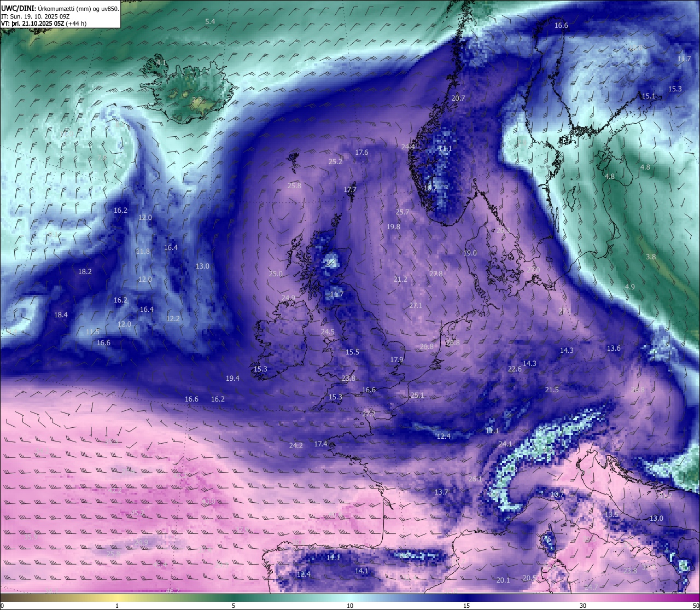Select the 24.5 value label

point(328,332)
